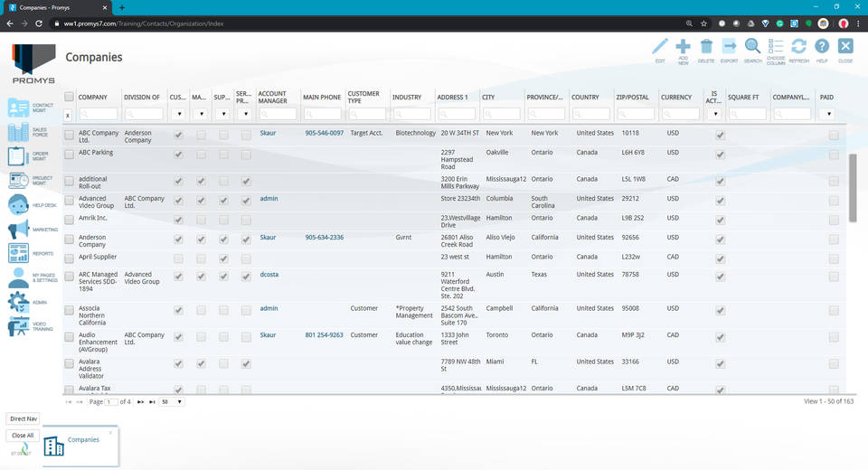Open the Help icon
This screenshot has height=470, width=868.
pos(822,46)
